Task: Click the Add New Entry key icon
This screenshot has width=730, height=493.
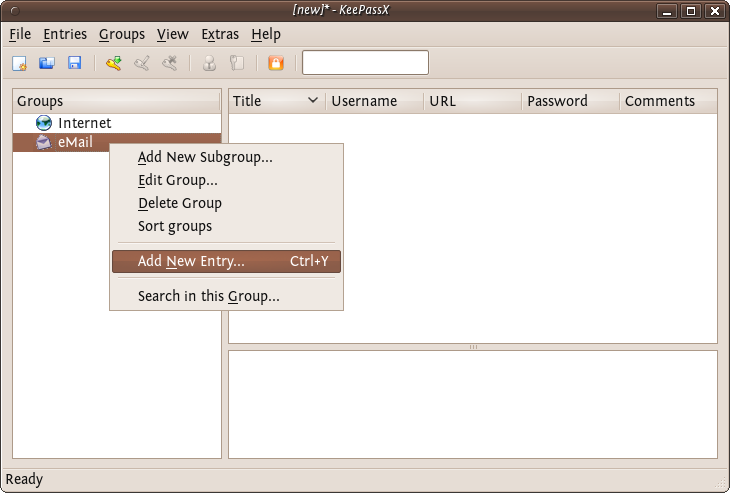Action: (x=114, y=63)
